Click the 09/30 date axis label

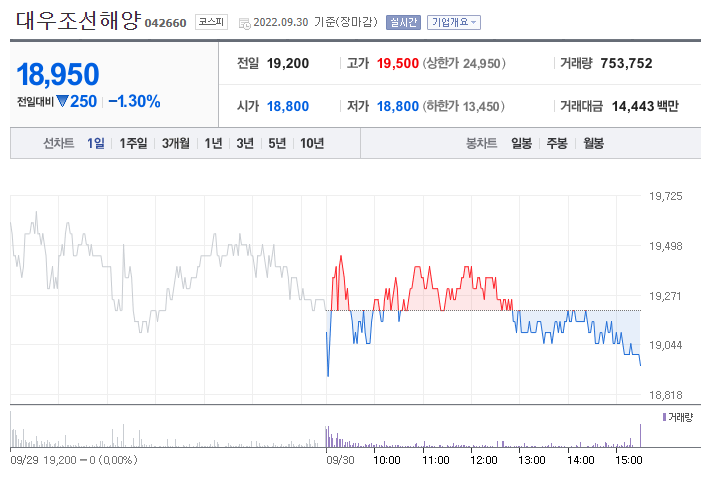340,460
